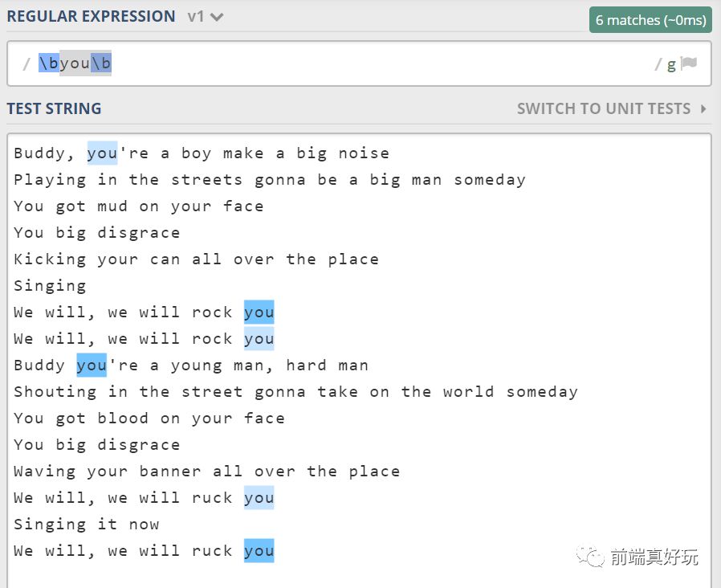Viewport: 721px width, 588px height.
Task: Click into the regular expression input field
Action: point(359,63)
